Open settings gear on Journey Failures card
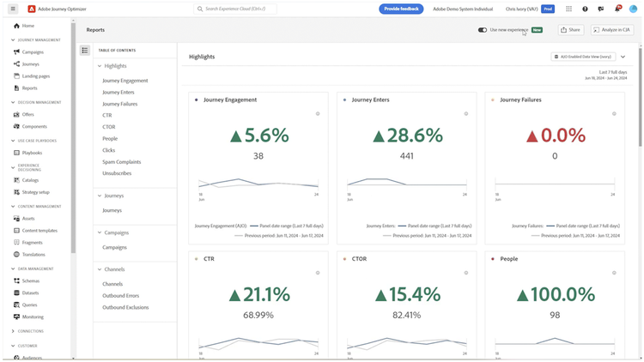The width and height of the screenshot is (644, 362). (615, 113)
